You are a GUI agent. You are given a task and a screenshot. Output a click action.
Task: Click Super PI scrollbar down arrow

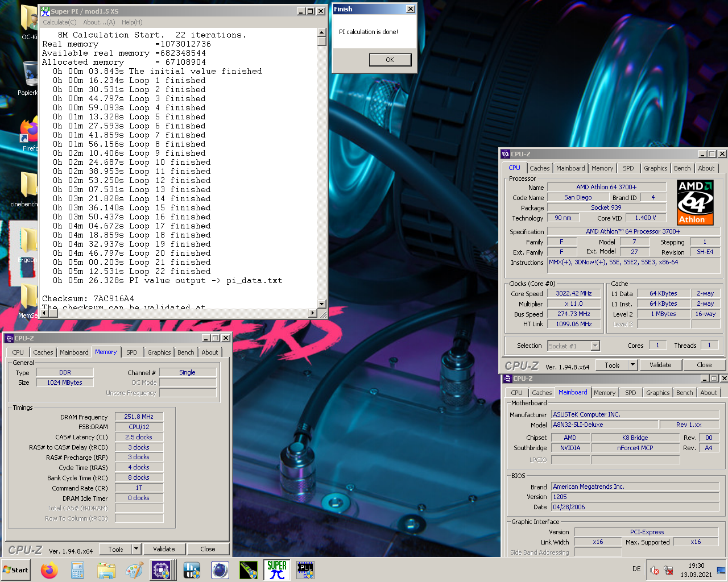322,304
